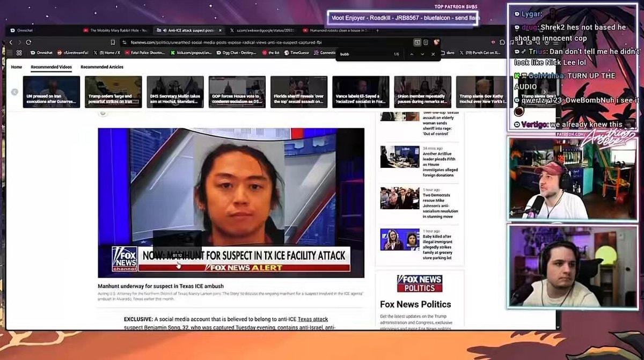Viewport: 644px width, 360px height.
Task: Go back with the browser back arrow
Action: pos(11,42)
